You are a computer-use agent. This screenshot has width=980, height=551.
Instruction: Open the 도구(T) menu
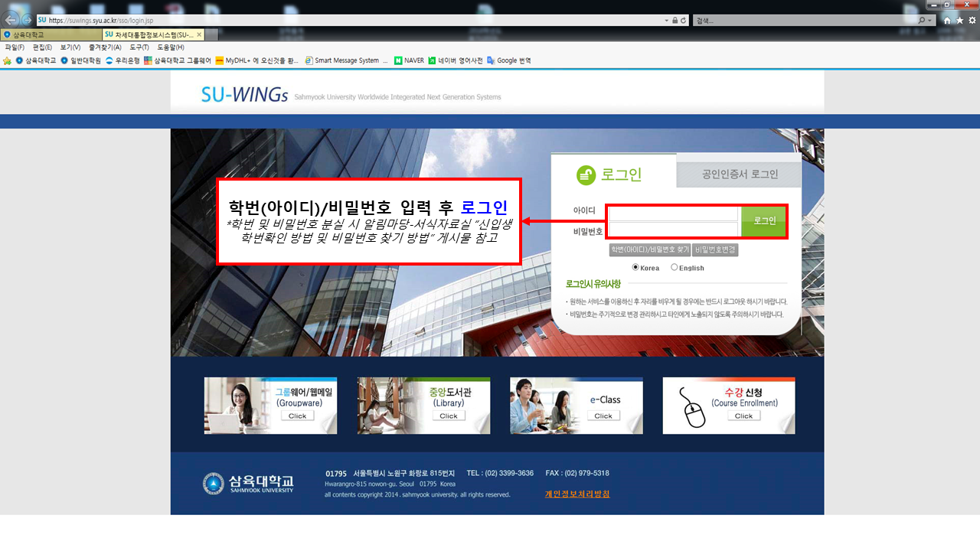(x=139, y=47)
